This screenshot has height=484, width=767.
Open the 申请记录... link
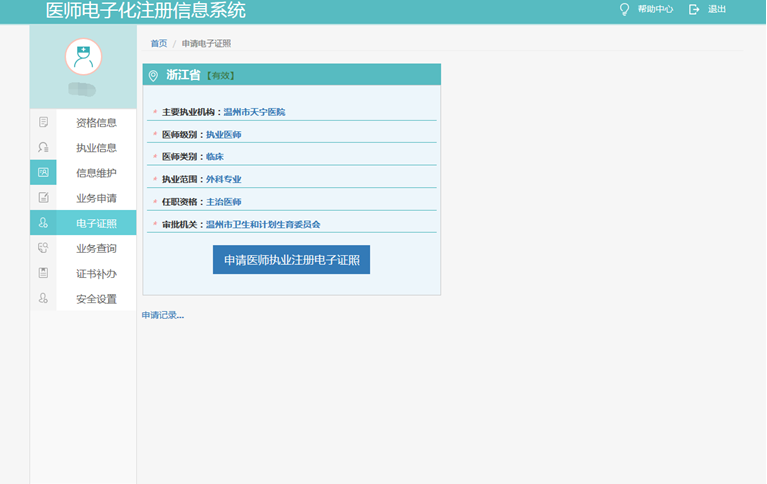163,315
